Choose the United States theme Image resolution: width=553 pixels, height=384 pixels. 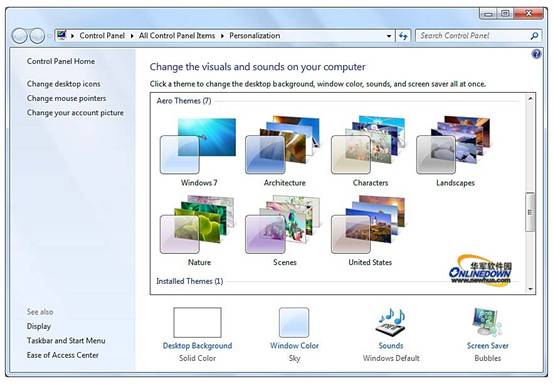pyautogui.click(x=369, y=224)
